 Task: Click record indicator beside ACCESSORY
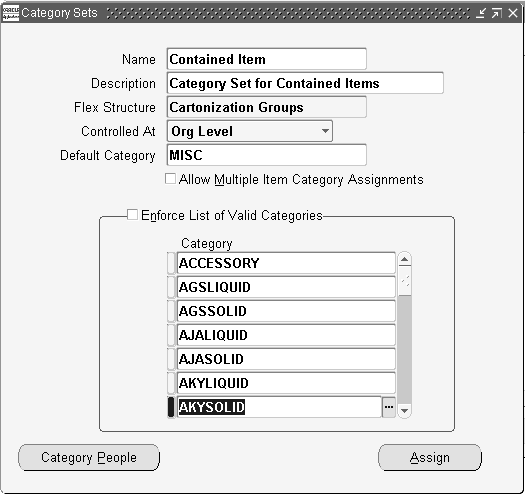[x=171, y=263]
